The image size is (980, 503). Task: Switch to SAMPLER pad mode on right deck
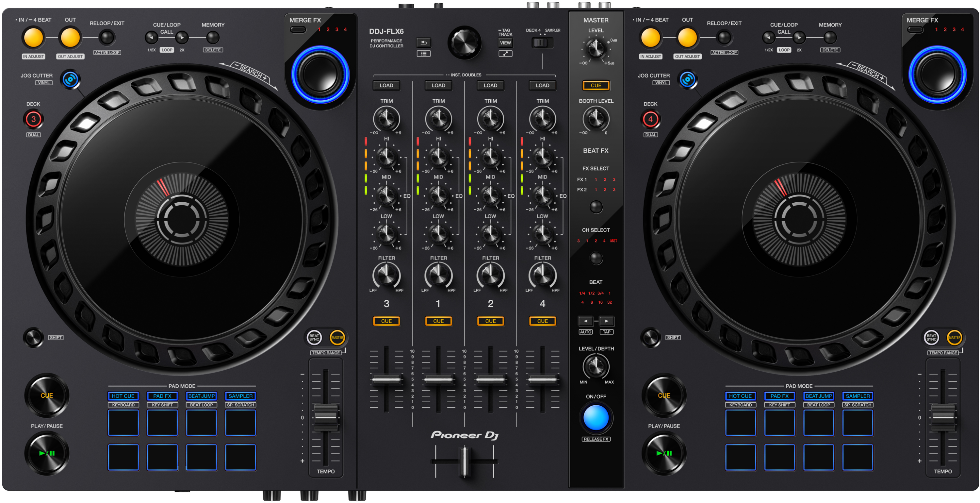(858, 396)
